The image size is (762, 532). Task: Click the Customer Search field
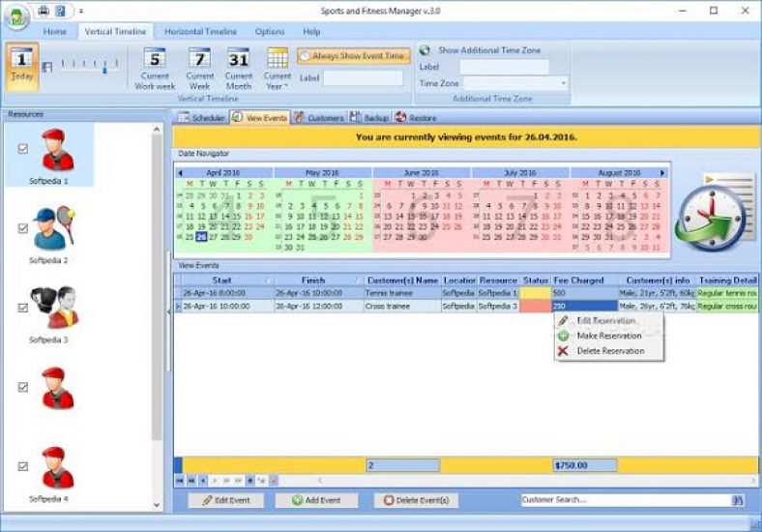pyautogui.click(x=626, y=499)
